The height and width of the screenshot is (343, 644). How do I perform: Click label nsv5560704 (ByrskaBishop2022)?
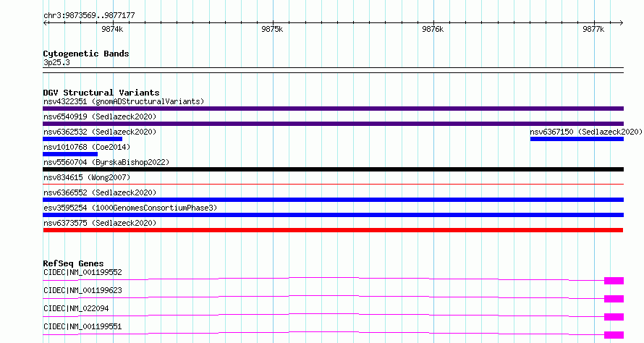click(106, 162)
